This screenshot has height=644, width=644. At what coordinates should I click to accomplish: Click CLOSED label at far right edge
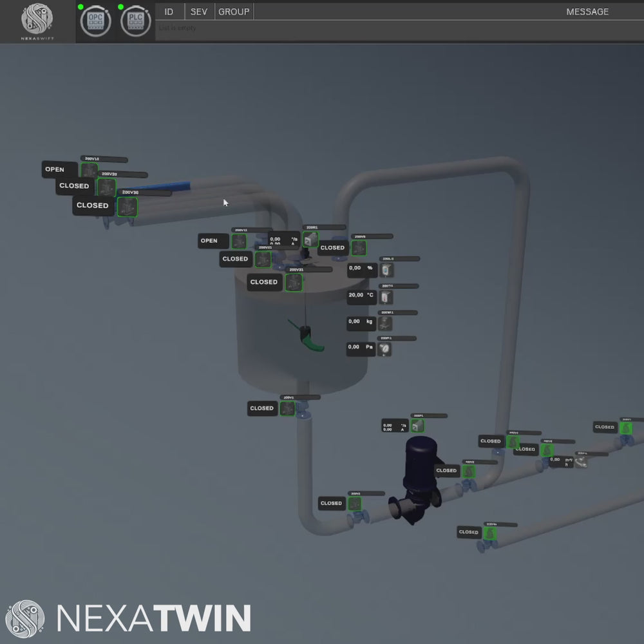pos(605,428)
